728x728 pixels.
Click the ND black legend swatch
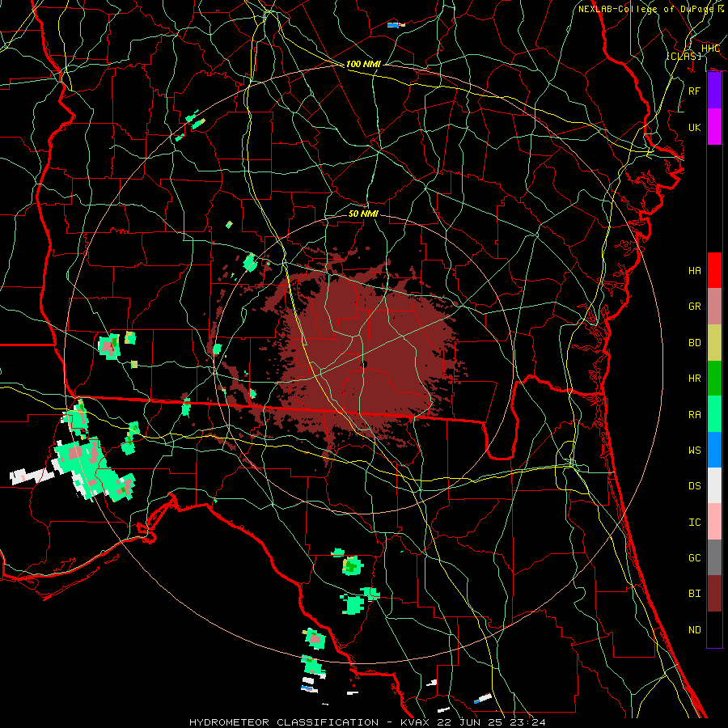[714, 629]
